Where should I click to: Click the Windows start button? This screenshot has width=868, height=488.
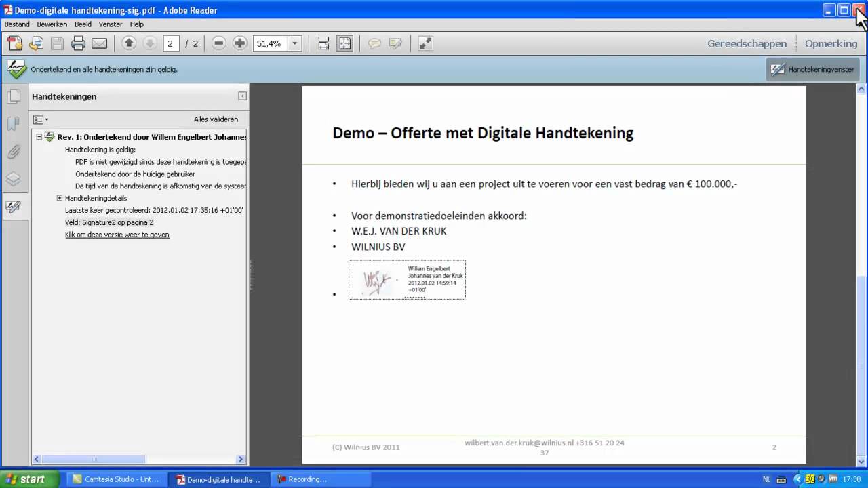(x=30, y=479)
